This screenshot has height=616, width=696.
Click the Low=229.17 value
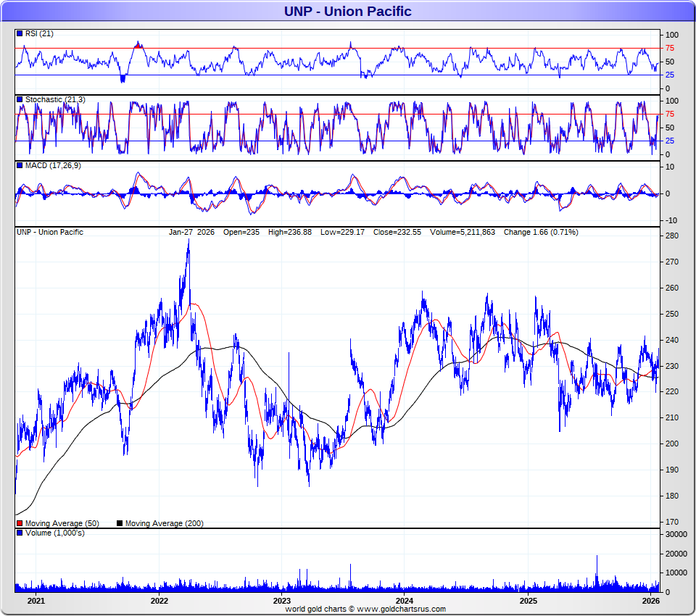coord(342,232)
